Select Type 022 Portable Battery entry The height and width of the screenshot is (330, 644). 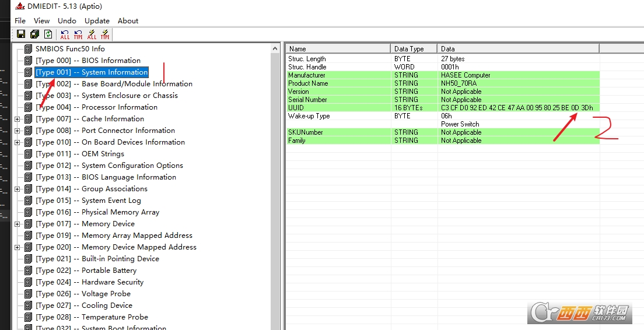tap(86, 271)
